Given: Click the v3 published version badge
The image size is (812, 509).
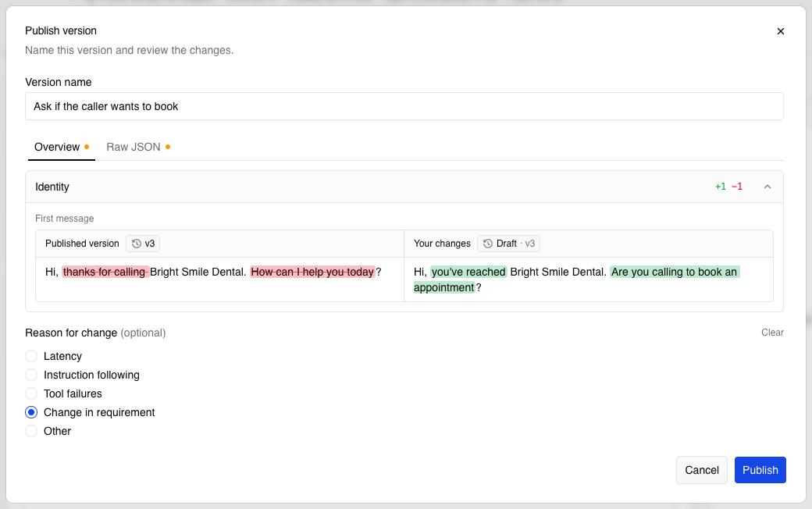Looking at the screenshot, I should (143, 244).
